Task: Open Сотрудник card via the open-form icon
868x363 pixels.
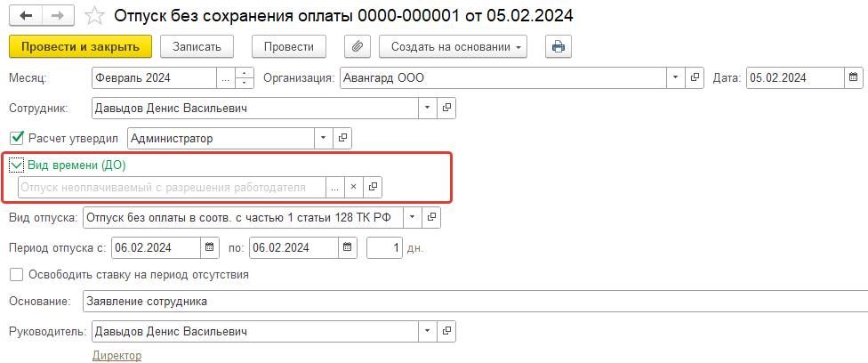Action: pos(446,108)
